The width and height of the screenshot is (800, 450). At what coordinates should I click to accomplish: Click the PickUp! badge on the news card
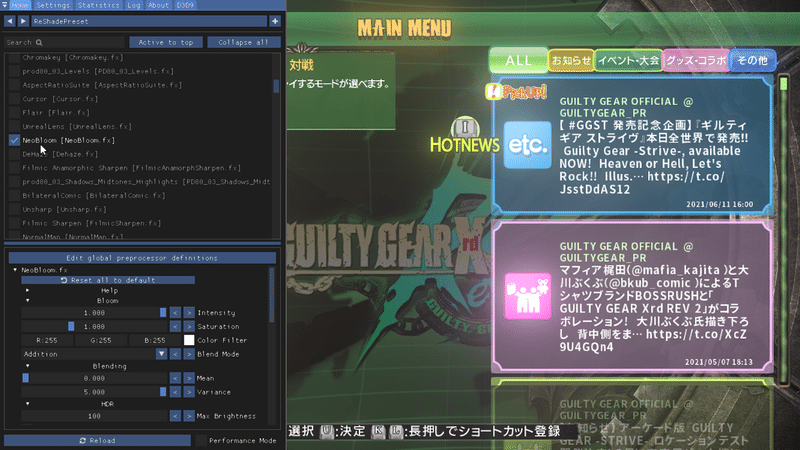(516, 92)
